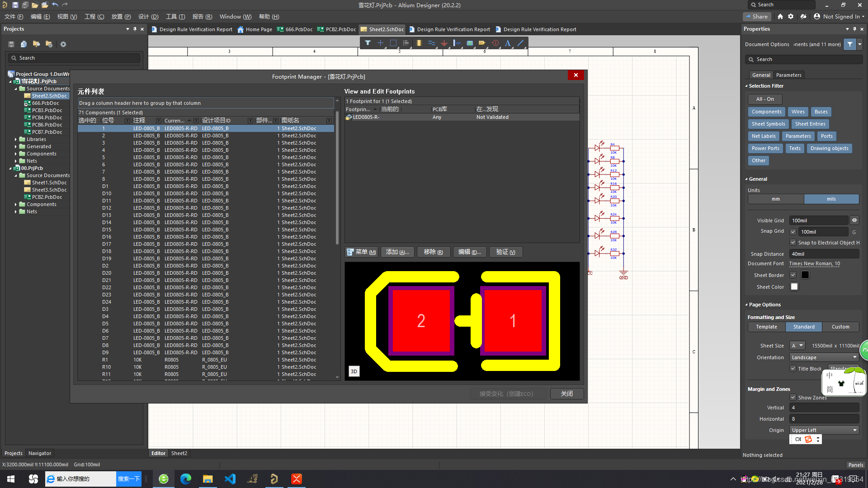Click the save all documents icon
Screen dimensions: 868x488
(25, 5)
